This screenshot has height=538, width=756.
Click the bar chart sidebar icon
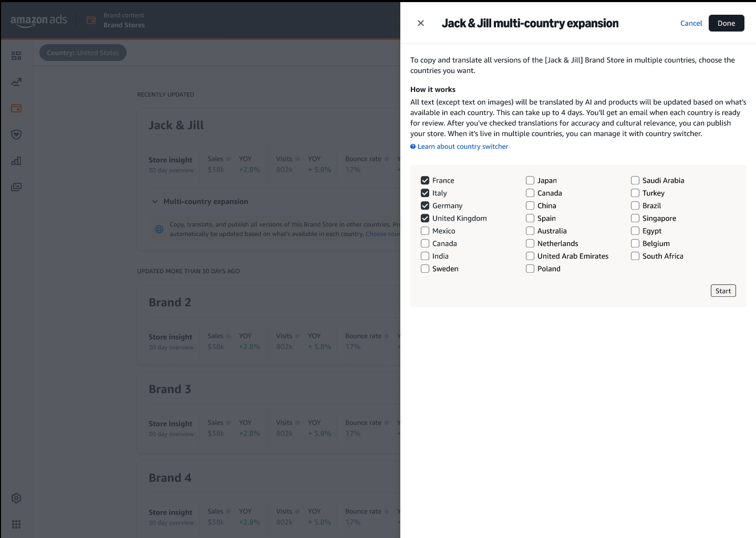tap(16, 161)
